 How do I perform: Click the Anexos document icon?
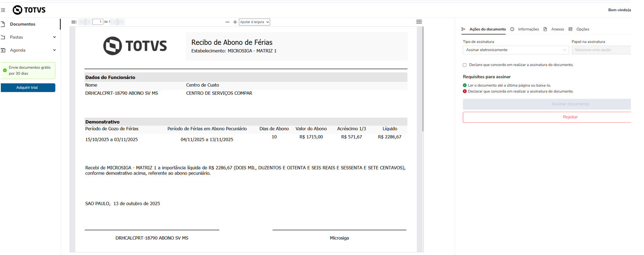point(545,29)
